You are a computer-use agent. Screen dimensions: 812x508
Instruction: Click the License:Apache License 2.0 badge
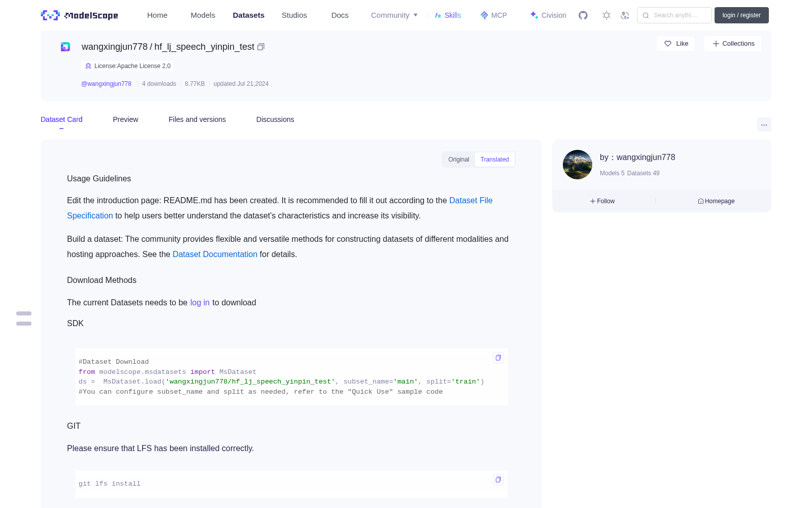(127, 66)
